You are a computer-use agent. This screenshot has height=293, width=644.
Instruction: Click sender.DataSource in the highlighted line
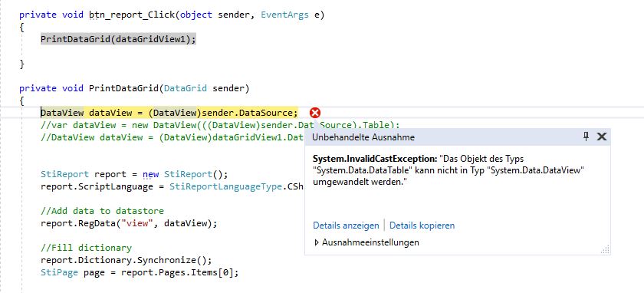(250, 113)
